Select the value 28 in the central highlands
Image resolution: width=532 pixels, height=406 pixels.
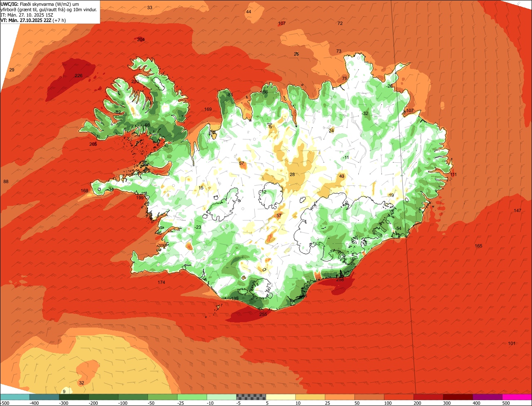(292, 174)
